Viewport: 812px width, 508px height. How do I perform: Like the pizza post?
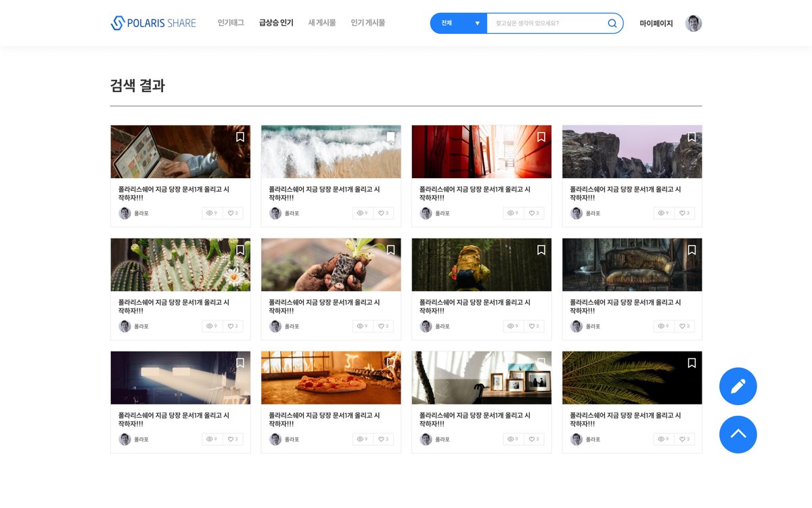pos(383,440)
